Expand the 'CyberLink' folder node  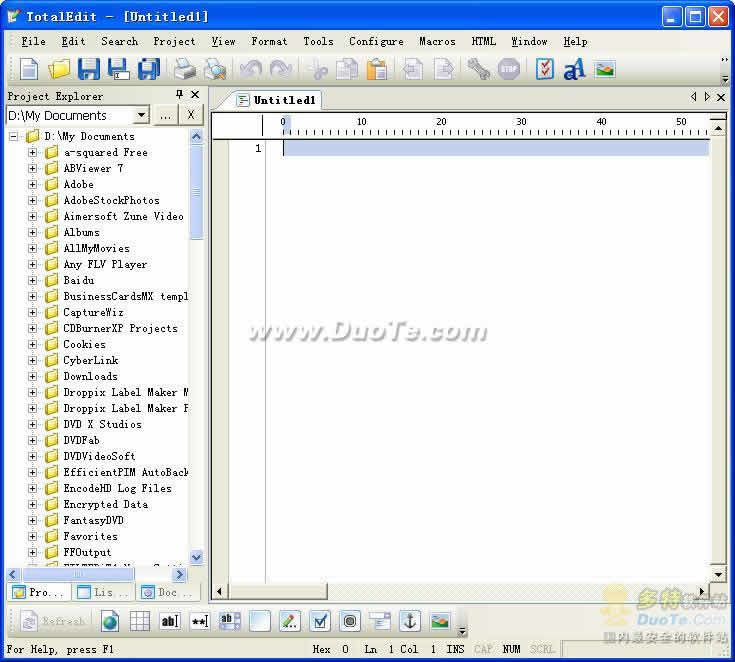click(x=32, y=360)
